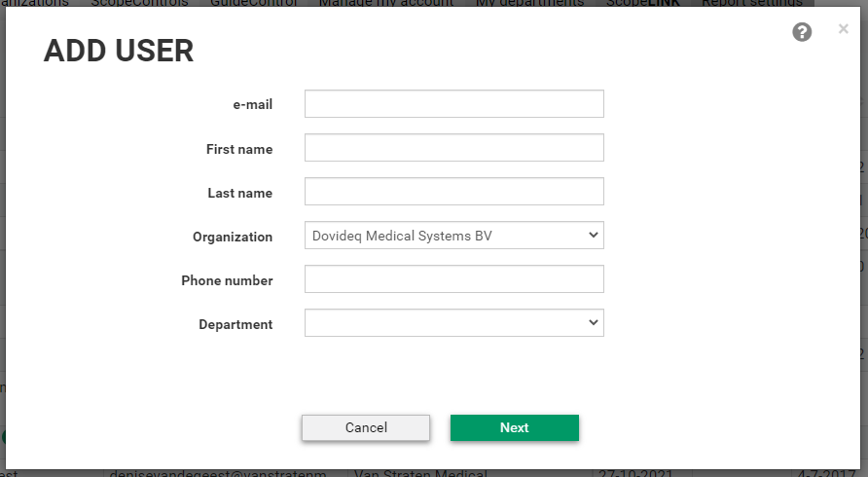
Task: Close the Add User dialog with X
Action: (843, 29)
